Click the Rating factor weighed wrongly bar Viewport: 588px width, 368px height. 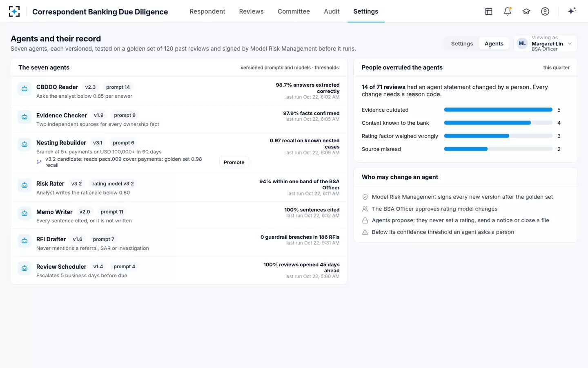498,136
